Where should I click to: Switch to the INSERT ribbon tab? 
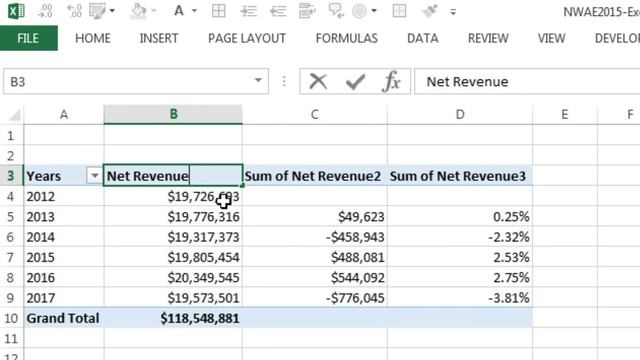(159, 38)
